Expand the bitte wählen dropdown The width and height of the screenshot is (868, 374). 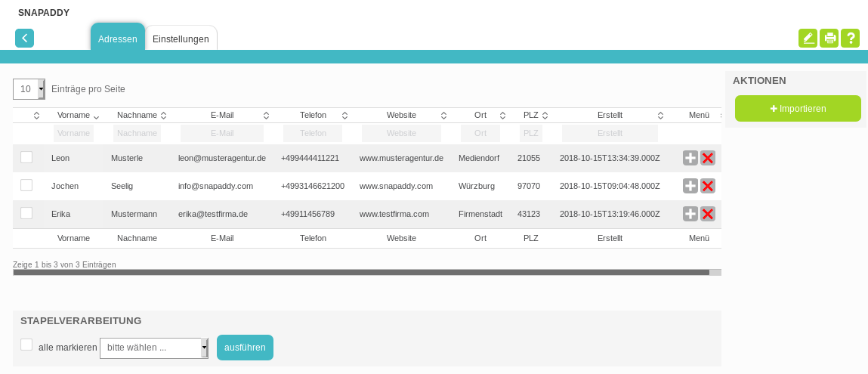click(153, 348)
